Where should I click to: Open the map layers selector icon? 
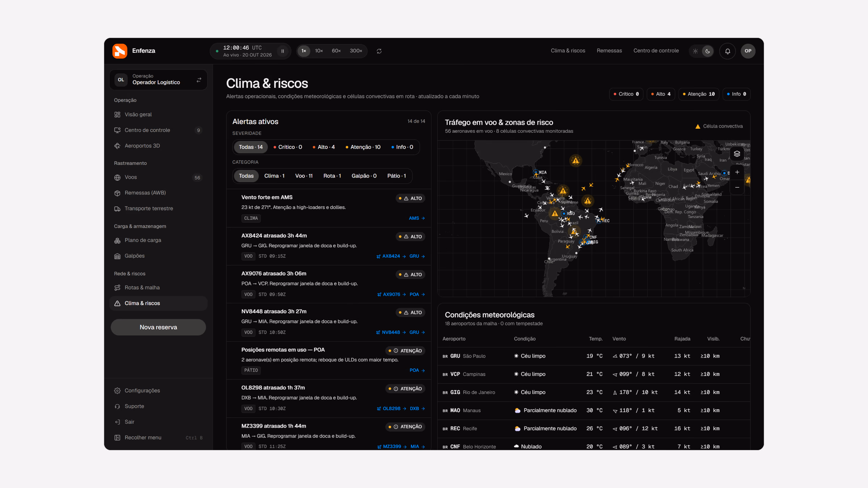click(x=737, y=154)
